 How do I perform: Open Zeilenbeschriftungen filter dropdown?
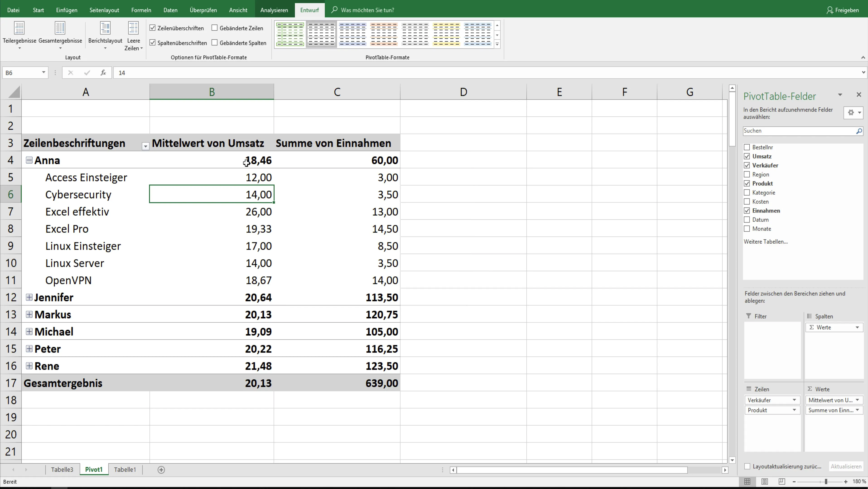(145, 146)
